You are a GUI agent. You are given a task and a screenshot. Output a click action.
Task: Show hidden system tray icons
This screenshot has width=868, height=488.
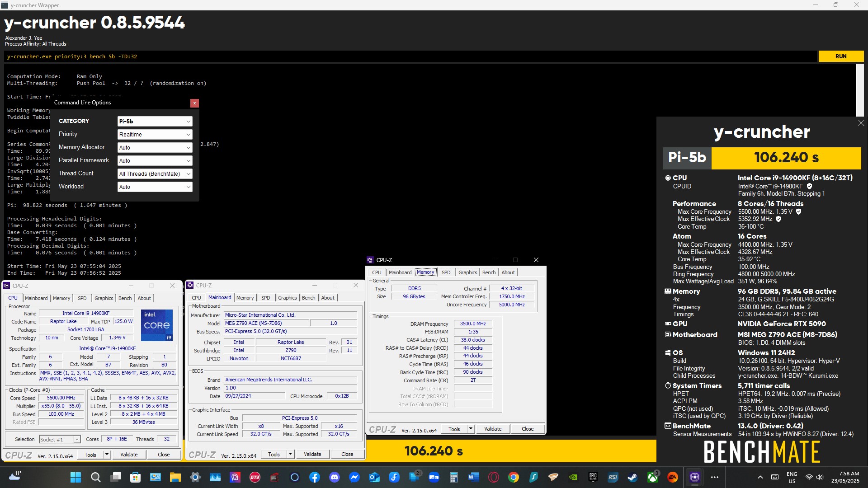coord(760,477)
